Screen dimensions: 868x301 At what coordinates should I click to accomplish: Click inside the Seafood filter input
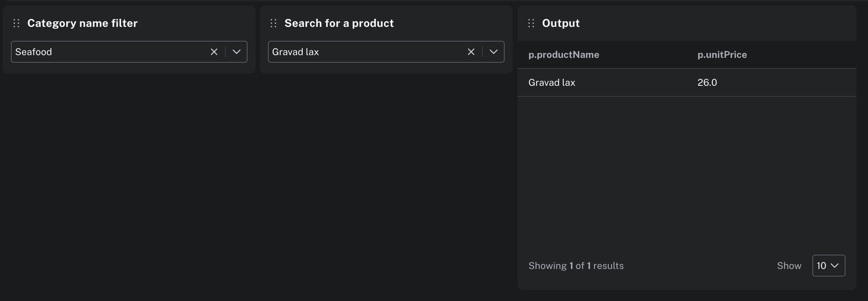102,52
